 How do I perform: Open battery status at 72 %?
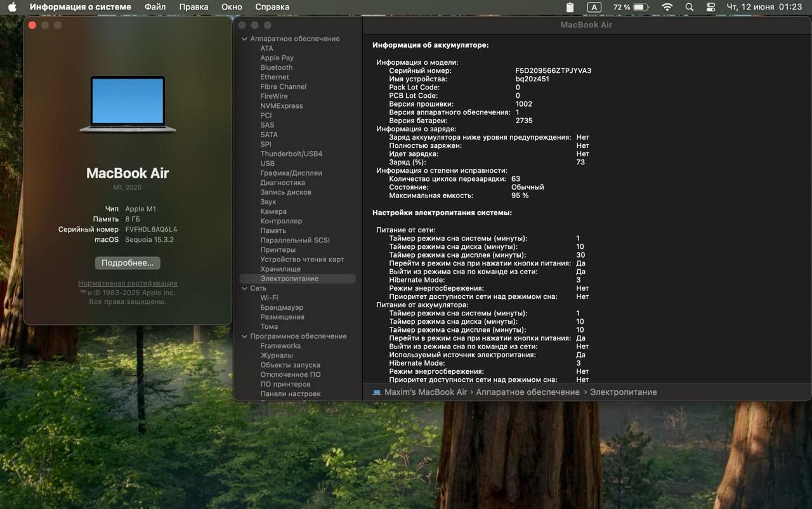(630, 7)
